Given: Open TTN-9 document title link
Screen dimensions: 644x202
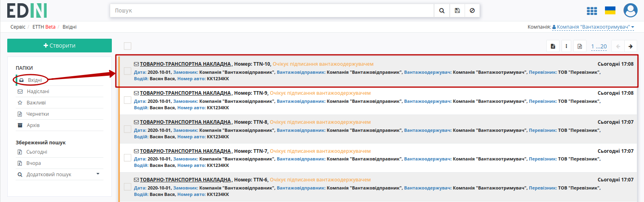Looking at the screenshot, I should [x=185, y=93].
